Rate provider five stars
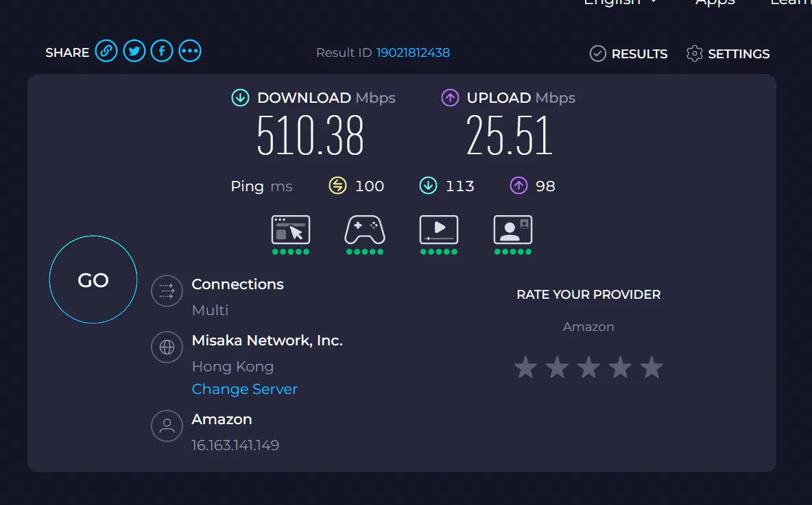812x505 pixels. (652, 368)
